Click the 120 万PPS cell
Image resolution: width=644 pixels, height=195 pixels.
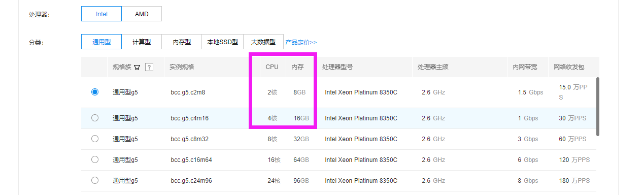tap(574, 160)
